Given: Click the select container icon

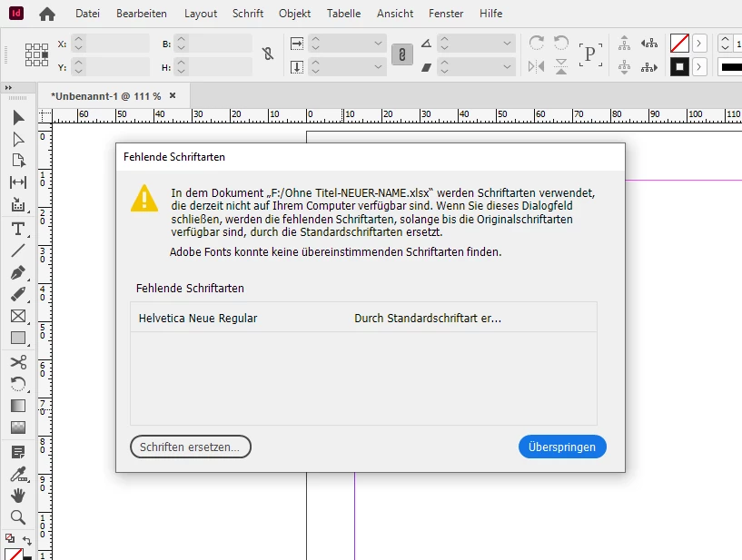Looking at the screenshot, I should coord(624,44).
